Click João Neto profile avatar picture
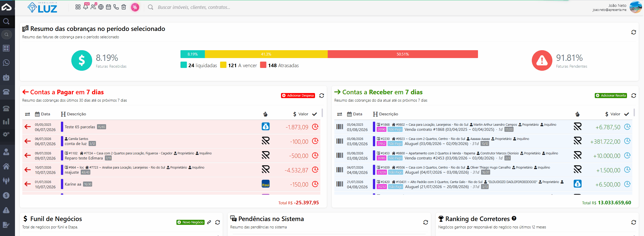The width and height of the screenshot is (644, 236). pos(636,7)
